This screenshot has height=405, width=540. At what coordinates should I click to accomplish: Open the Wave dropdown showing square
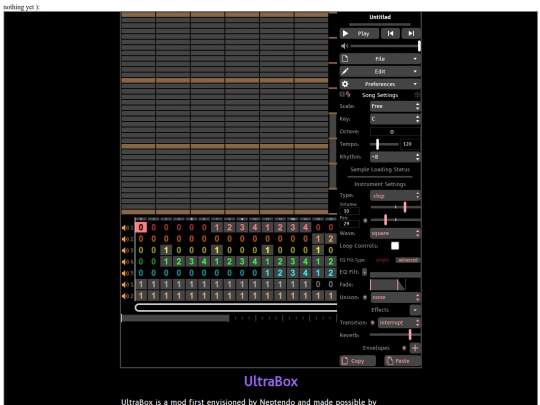tap(395, 233)
